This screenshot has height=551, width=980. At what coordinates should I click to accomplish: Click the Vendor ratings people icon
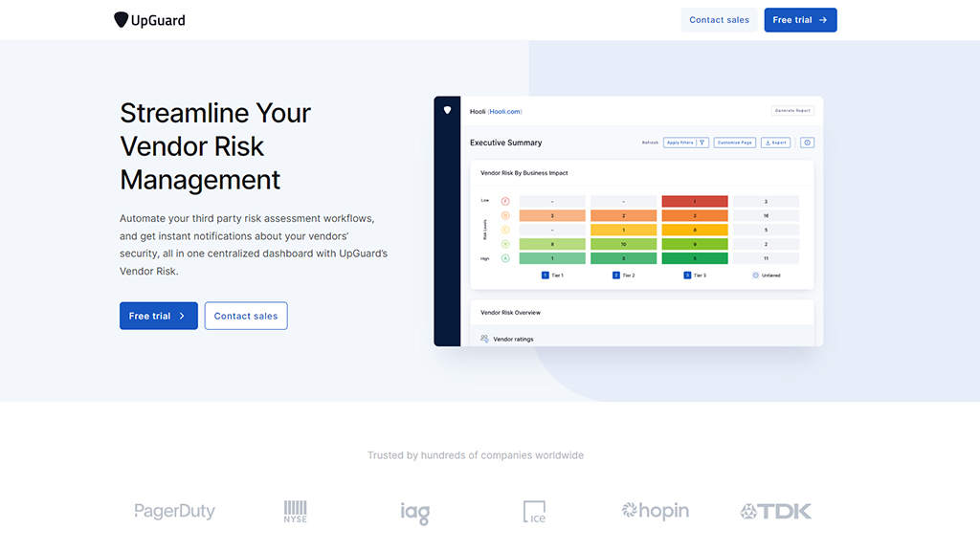click(484, 339)
